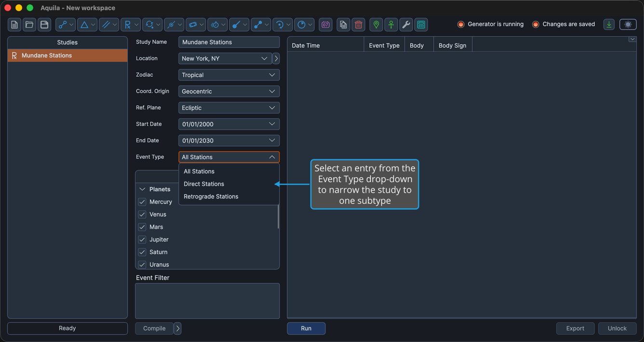Screen dimensions: 644x342
Task: Click inside the Event Filter box
Action: pyautogui.click(x=207, y=301)
